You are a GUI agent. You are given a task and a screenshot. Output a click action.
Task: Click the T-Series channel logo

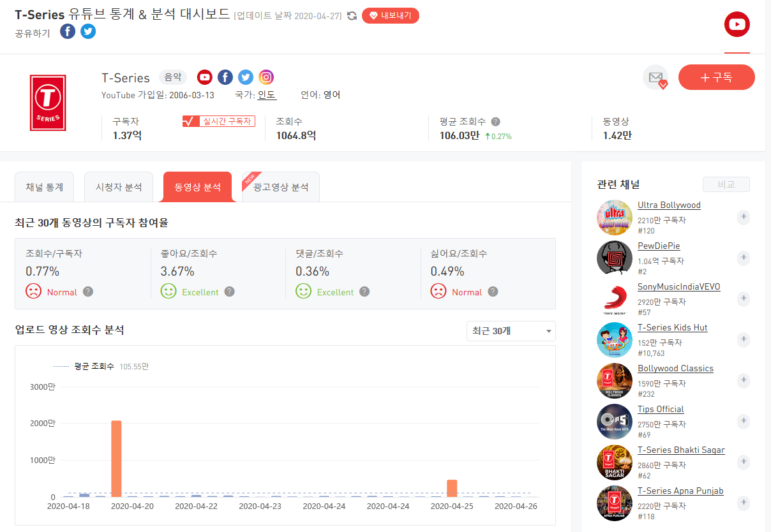pos(48,103)
